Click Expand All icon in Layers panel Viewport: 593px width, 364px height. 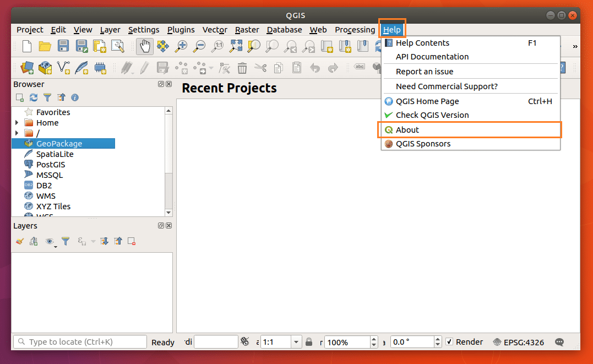pos(104,241)
